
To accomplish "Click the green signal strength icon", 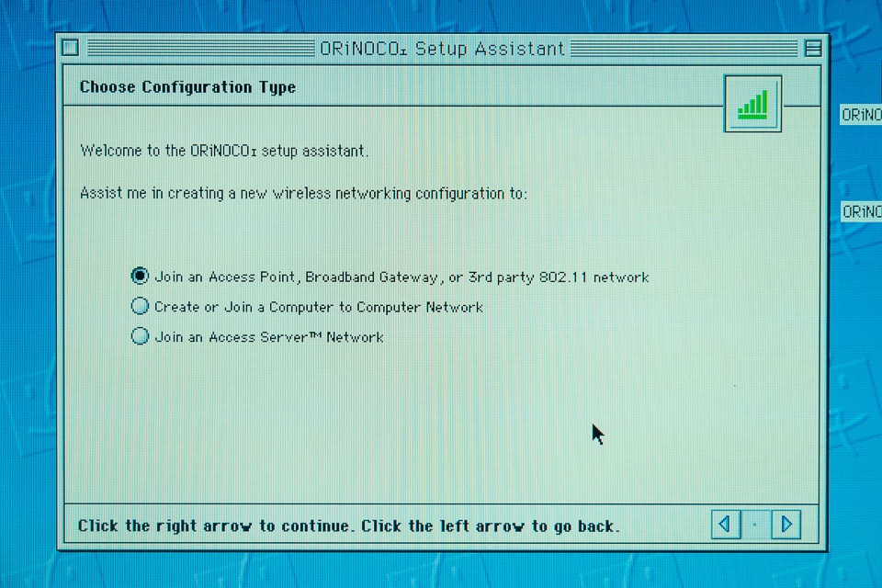I will [752, 104].
